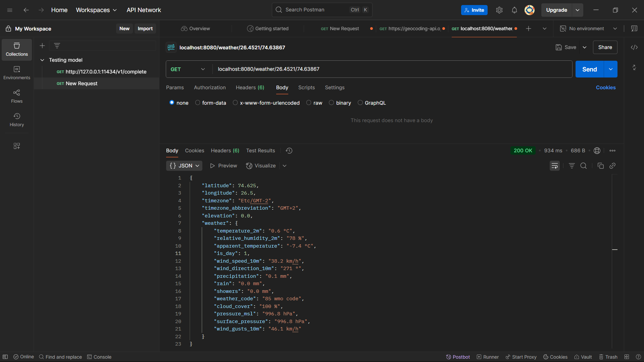Copy the response body

601,166
